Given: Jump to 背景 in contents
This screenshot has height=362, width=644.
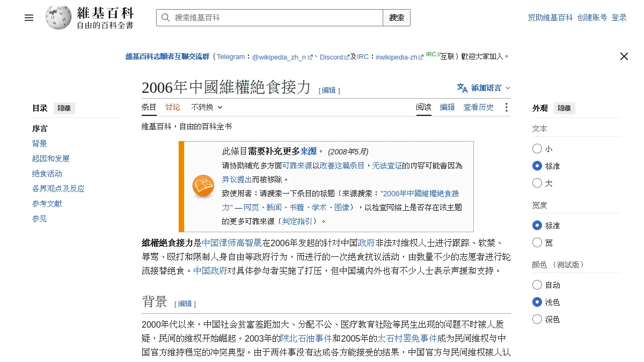Looking at the screenshot, I should click(40, 144).
